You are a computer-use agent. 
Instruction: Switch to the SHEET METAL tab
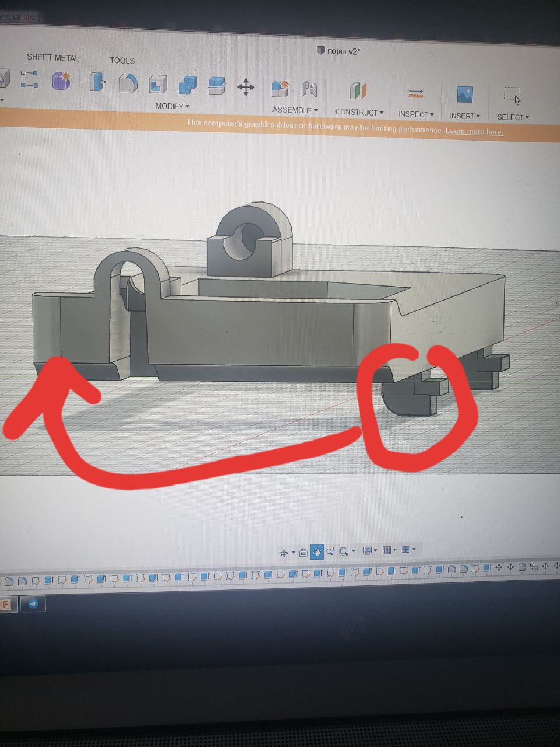[53, 57]
